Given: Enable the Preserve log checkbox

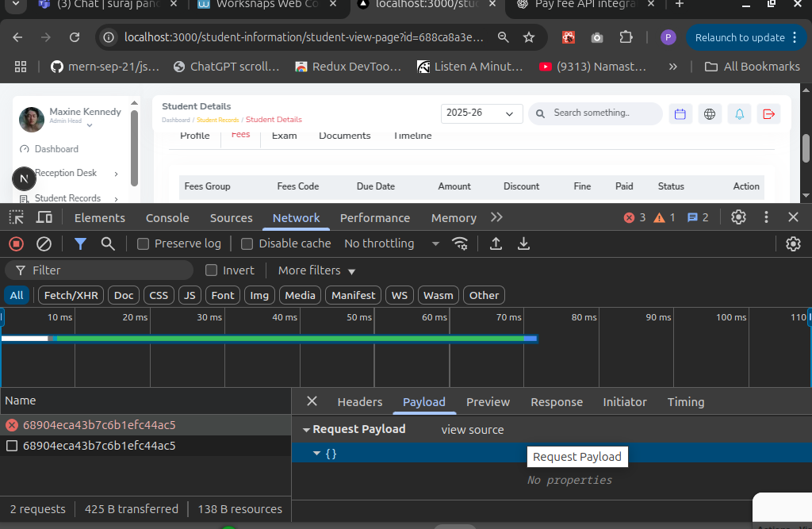Looking at the screenshot, I should (x=144, y=243).
